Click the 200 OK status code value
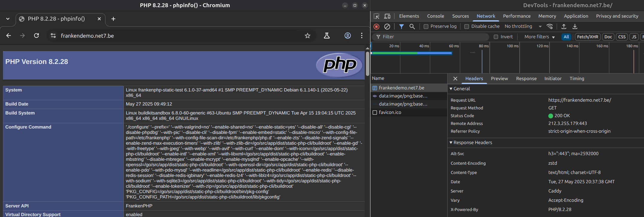The height and width of the screenshot is (217, 644). point(559,116)
